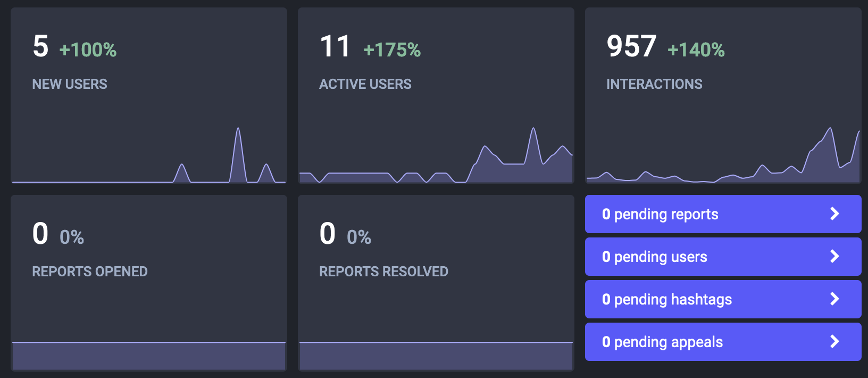Select the REPORTS RESOLVED label

pos(383,272)
